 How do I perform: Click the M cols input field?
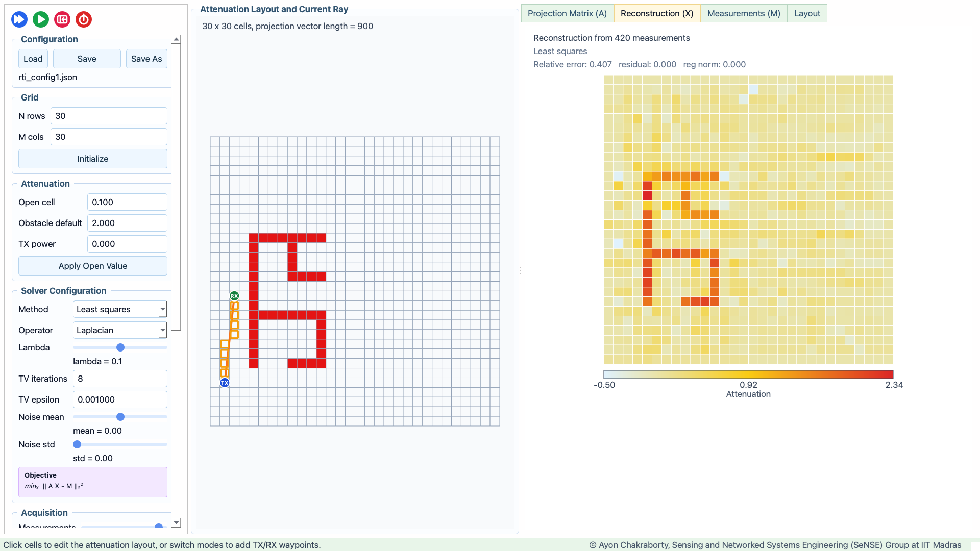(109, 137)
